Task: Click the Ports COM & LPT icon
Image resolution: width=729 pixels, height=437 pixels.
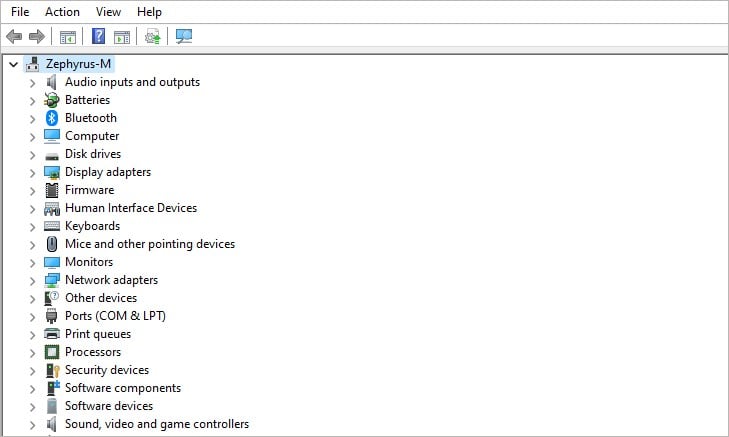Action: pos(52,316)
